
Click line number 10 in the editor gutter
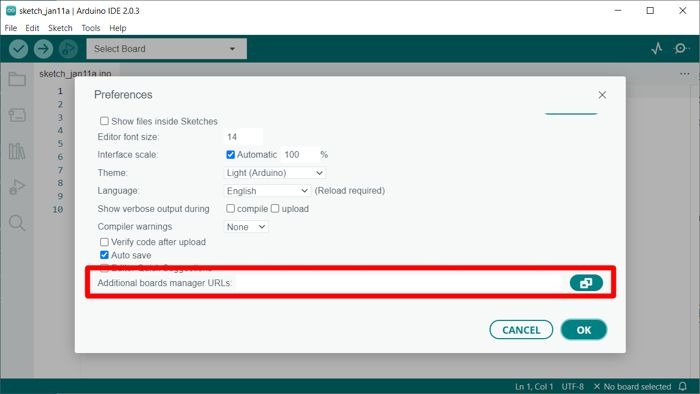(x=58, y=209)
